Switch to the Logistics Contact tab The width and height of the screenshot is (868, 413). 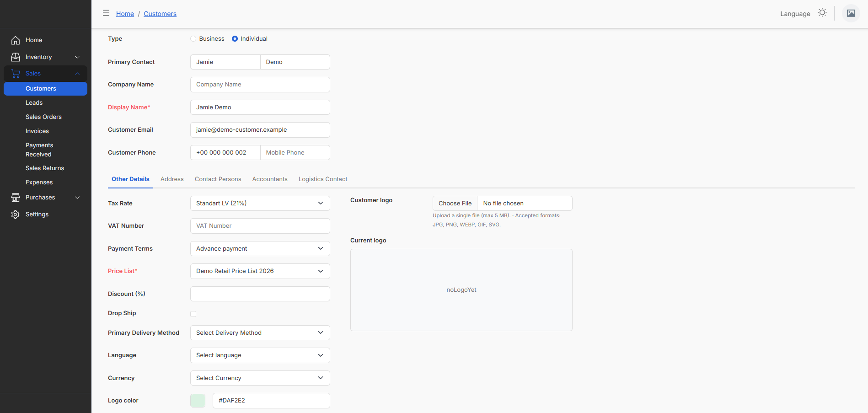[323, 179]
